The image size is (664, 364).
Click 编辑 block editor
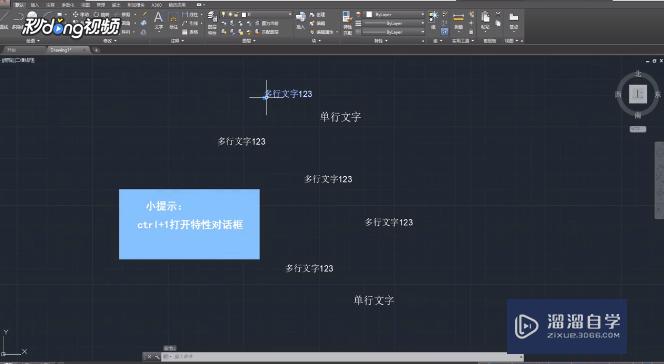318,23
